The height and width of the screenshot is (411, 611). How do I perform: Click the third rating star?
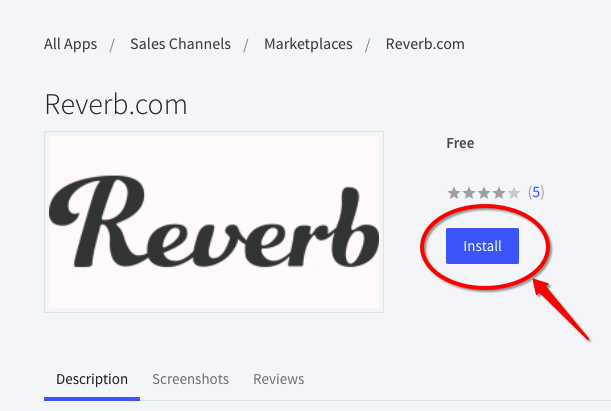(x=483, y=192)
